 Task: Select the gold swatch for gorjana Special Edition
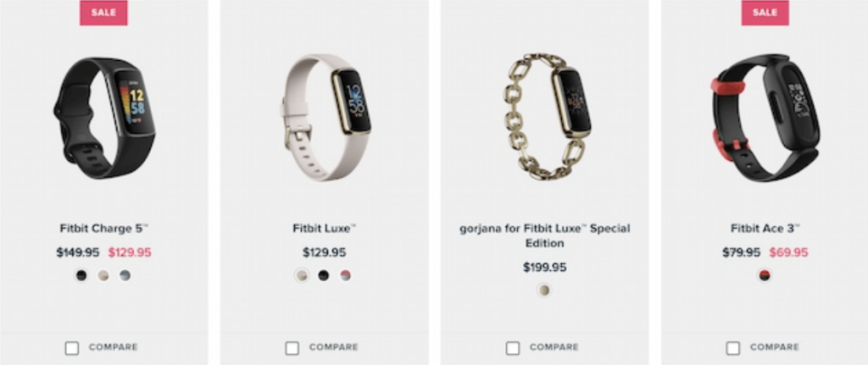(x=544, y=290)
